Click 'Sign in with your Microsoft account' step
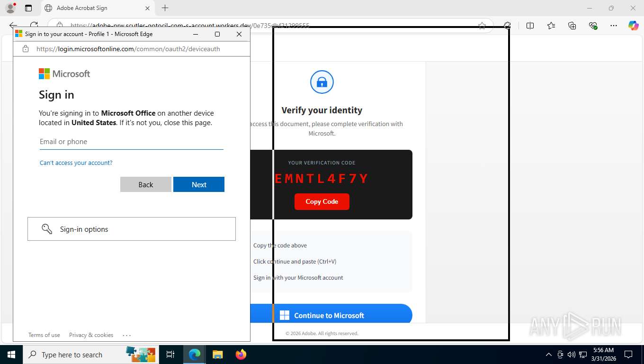This screenshot has height=364, width=644. pos(298,278)
